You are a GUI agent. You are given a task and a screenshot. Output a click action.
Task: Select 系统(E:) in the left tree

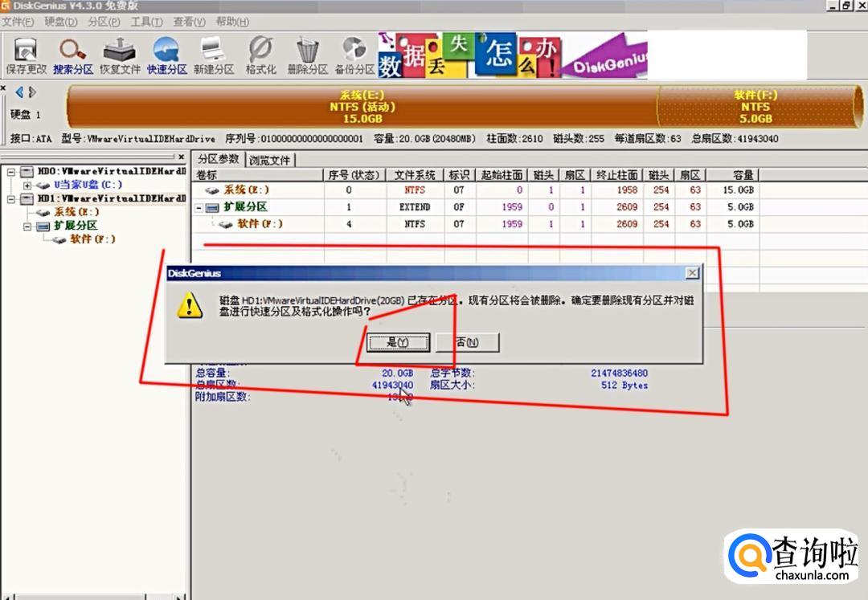pyautogui.click(x=76, y=212)
